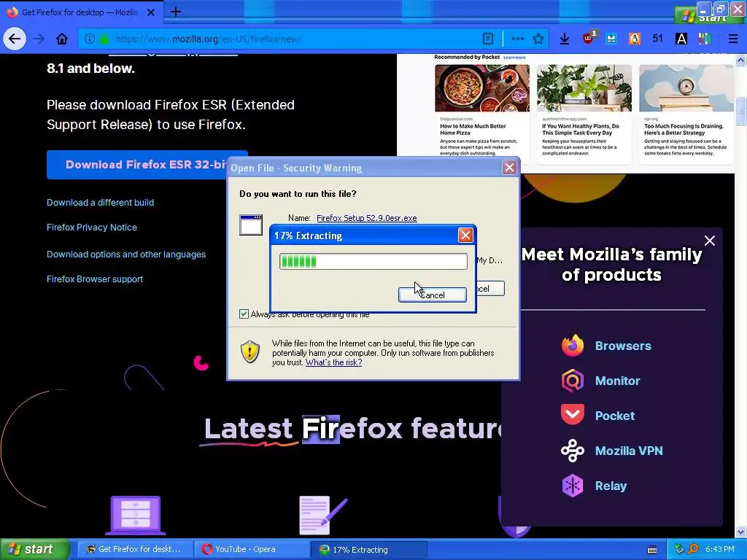Open Relay product link
Image resolution: width=747 pixels, height=560 pixels.
click(611, 486)
